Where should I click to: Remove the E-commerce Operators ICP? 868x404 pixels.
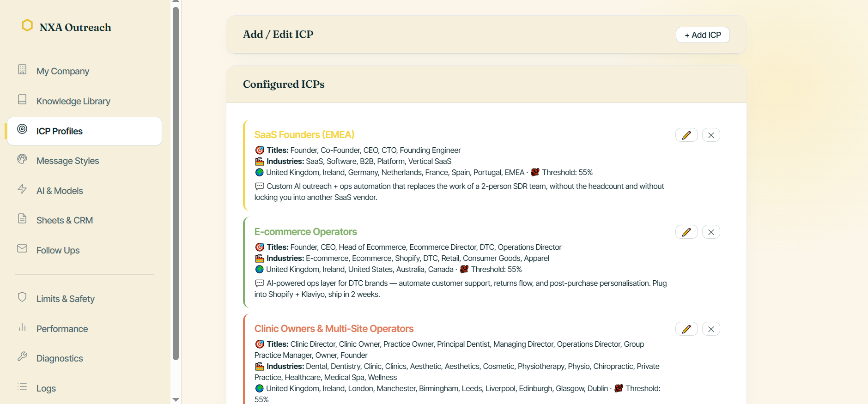[x=711, y=232]
